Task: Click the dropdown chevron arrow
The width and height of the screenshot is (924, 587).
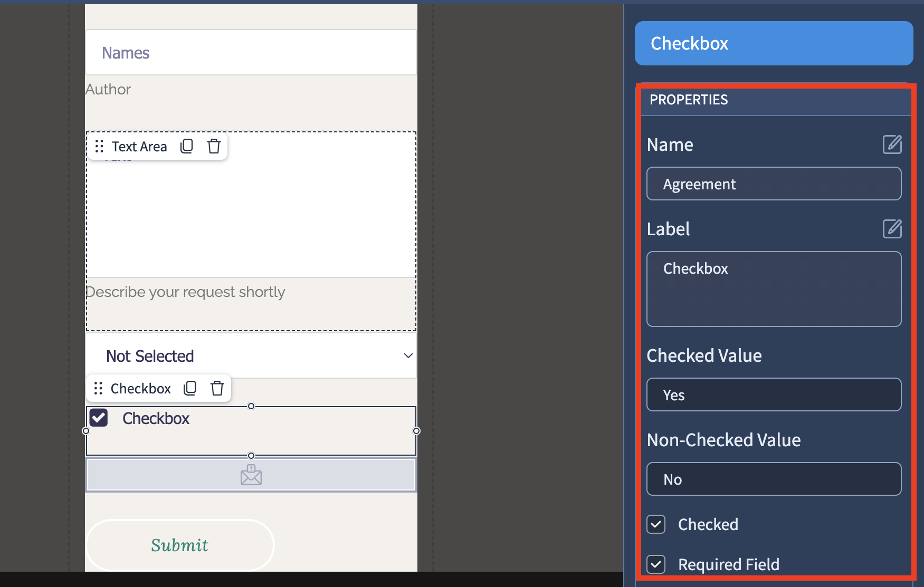Action: pos(408,355)
